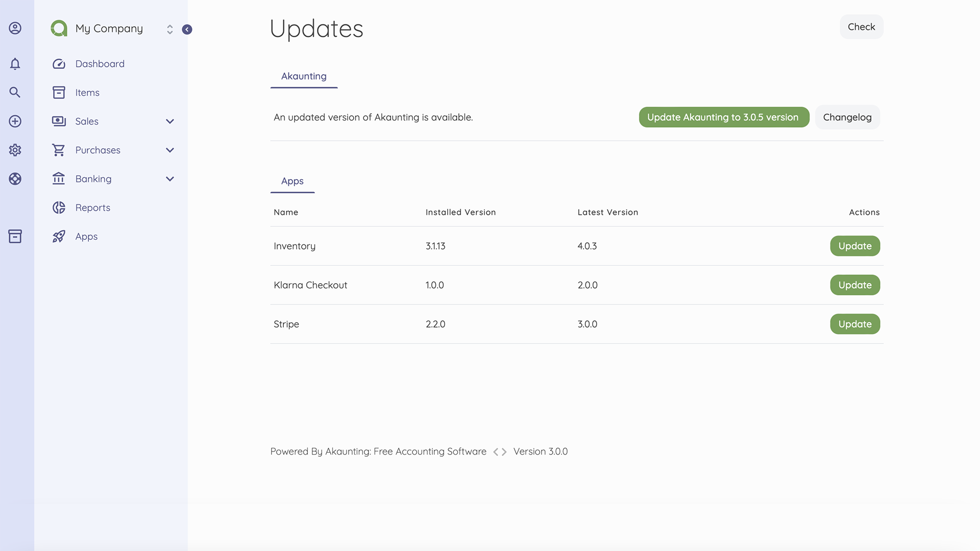
Task: Open the user profile icon
Action: [x=15, y=28]
